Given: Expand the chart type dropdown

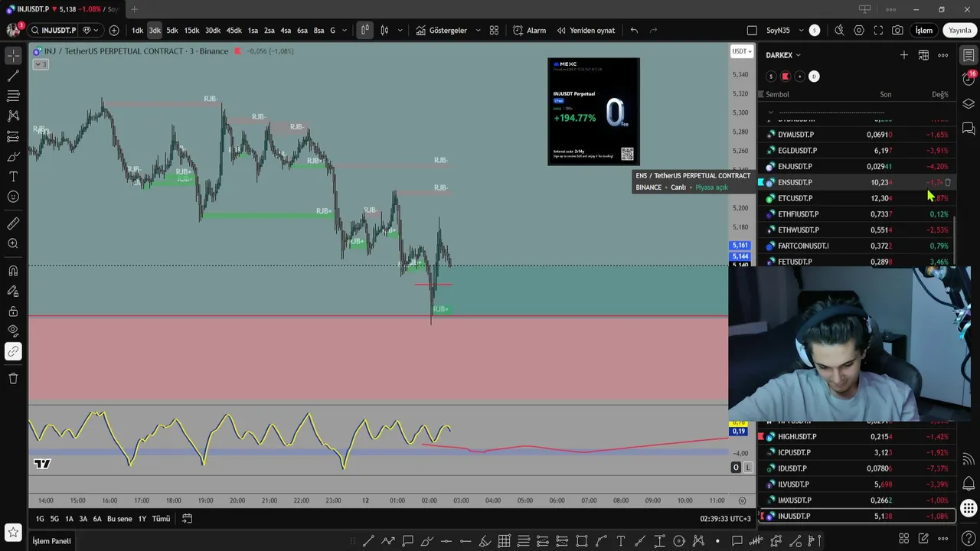Looking at the screenshot, I should click(400, 31).
